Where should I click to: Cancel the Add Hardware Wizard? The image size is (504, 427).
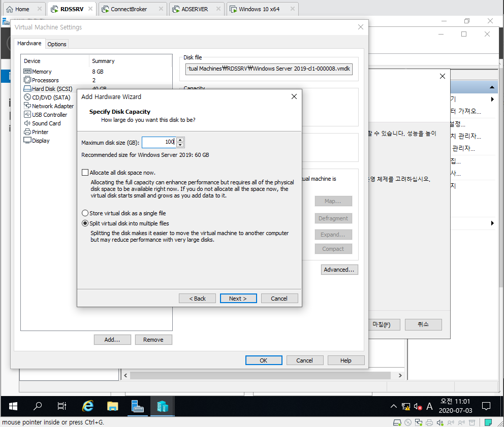coord(279,299)
